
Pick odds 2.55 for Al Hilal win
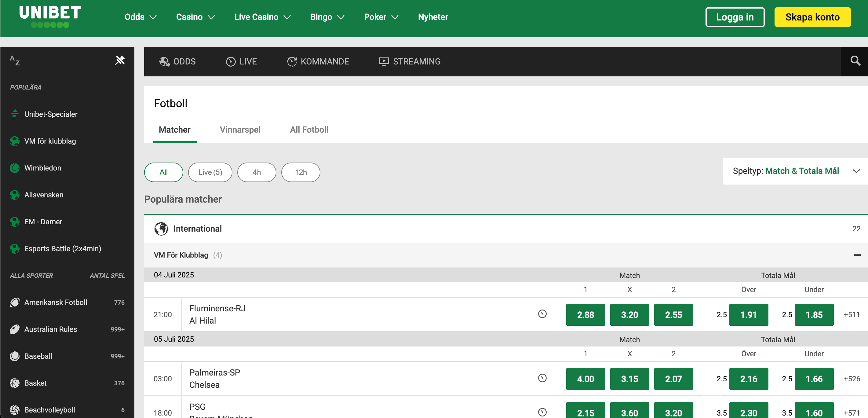(x=673, y=314)
